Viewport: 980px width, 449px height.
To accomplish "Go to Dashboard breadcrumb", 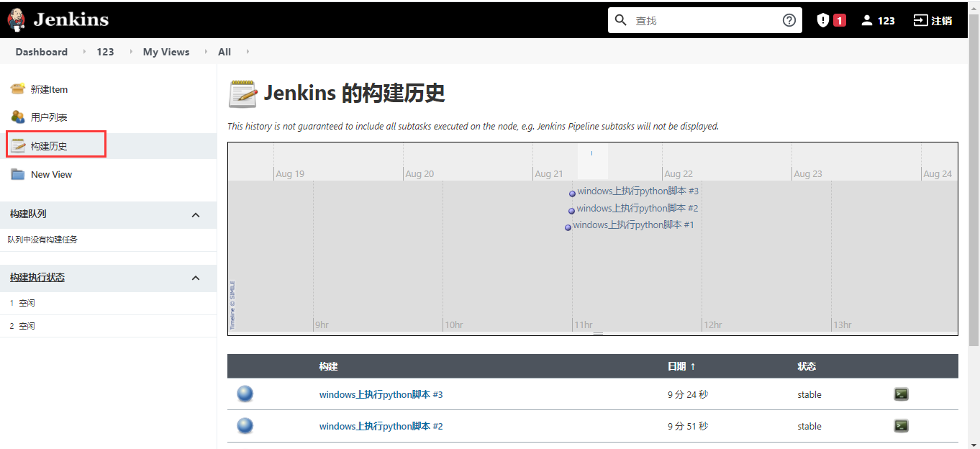I will pos(42,52).
